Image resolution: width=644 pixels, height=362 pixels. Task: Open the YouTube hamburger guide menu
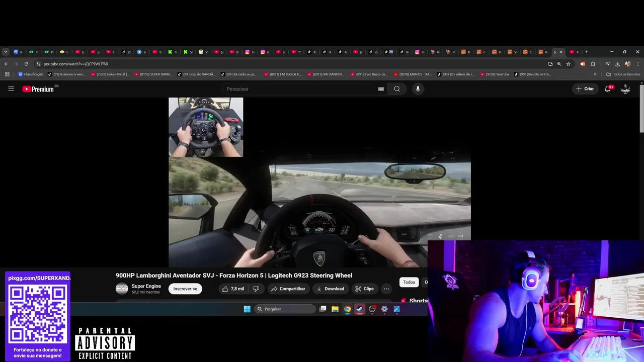[11, 89]
